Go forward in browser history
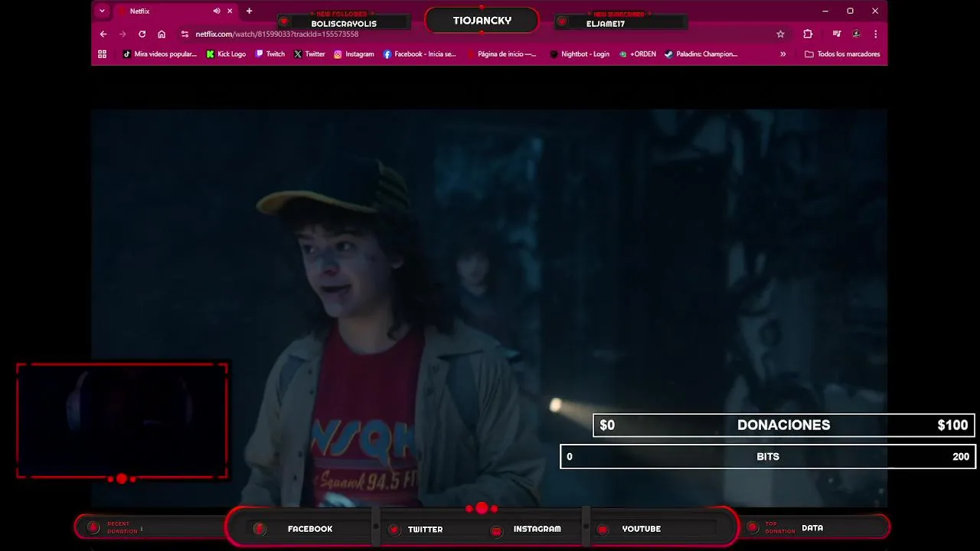This screenshot has height=551, width=980. click(x=122, y=34)
